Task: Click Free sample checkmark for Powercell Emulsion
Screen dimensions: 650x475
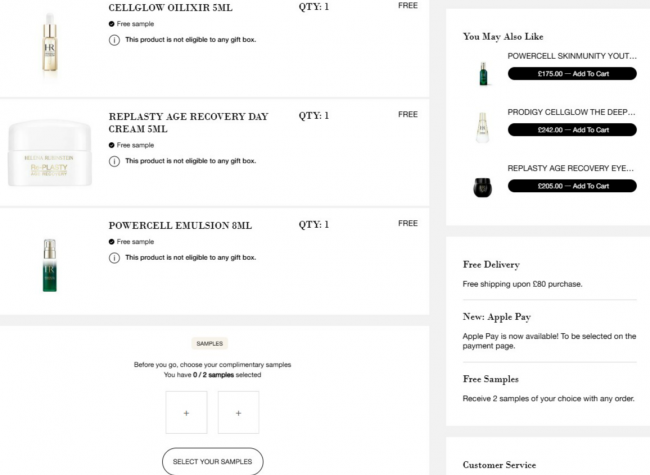Action: (112, 242)
